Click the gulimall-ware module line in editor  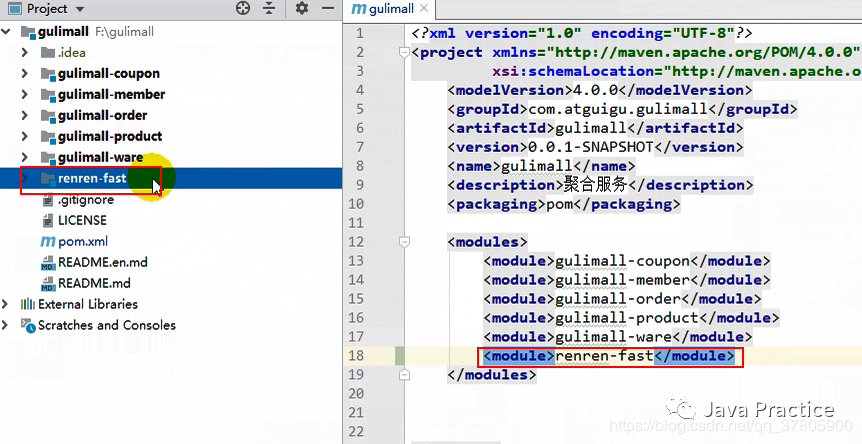[618, 337]
